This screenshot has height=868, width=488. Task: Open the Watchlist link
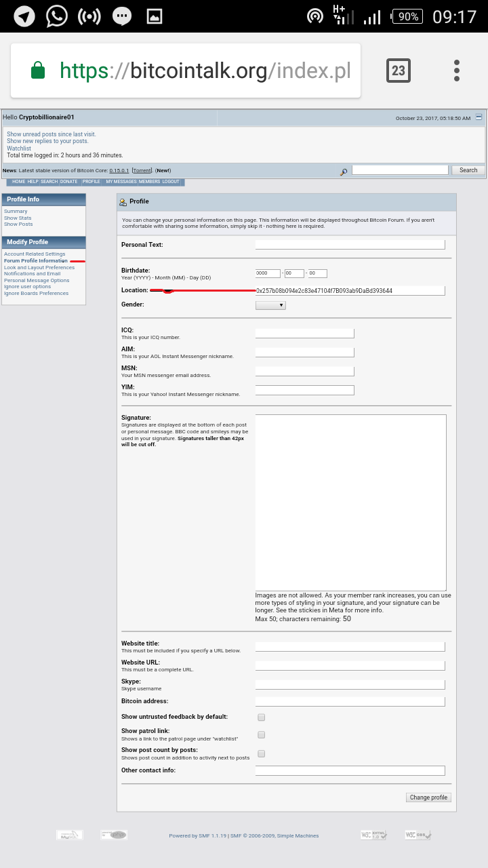[x=19, y=149]
